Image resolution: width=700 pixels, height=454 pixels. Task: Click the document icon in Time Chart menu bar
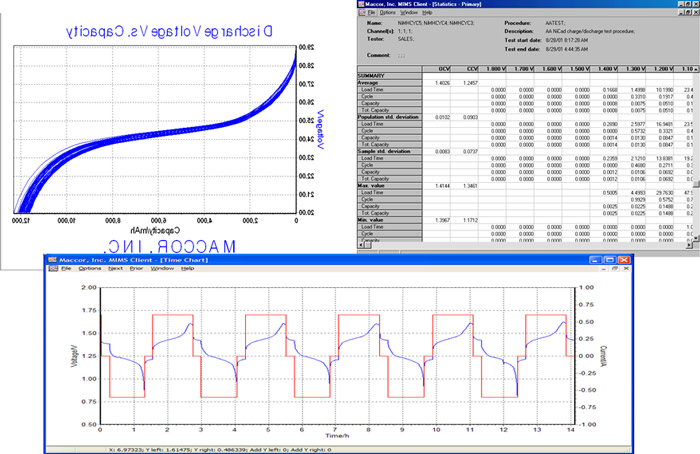click(x=53, y=268)
